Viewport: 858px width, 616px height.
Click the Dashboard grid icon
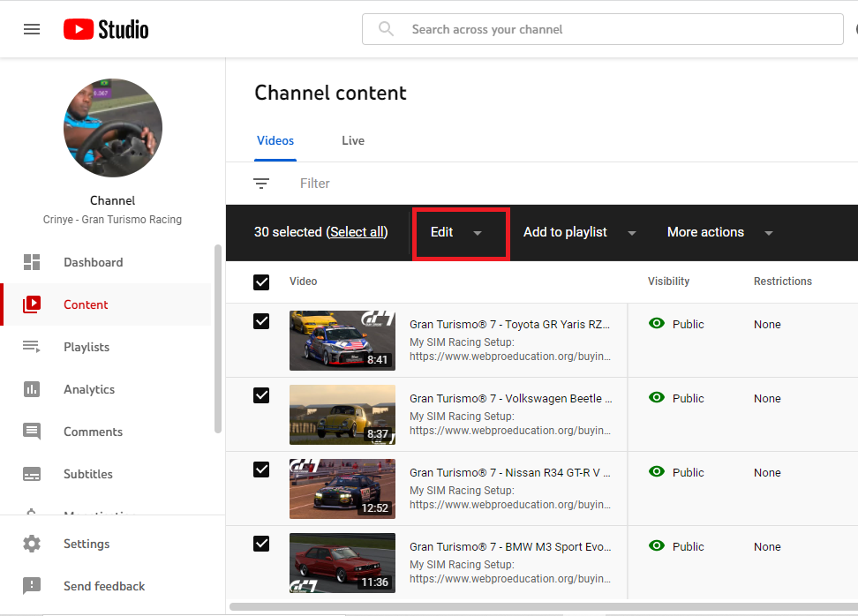pyautogui.click(x=32, y=262)
